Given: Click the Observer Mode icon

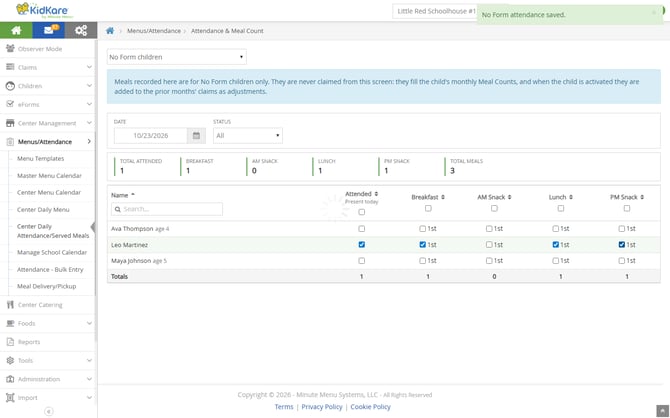Looking at the screenshot, I should [x=10, y=49].
